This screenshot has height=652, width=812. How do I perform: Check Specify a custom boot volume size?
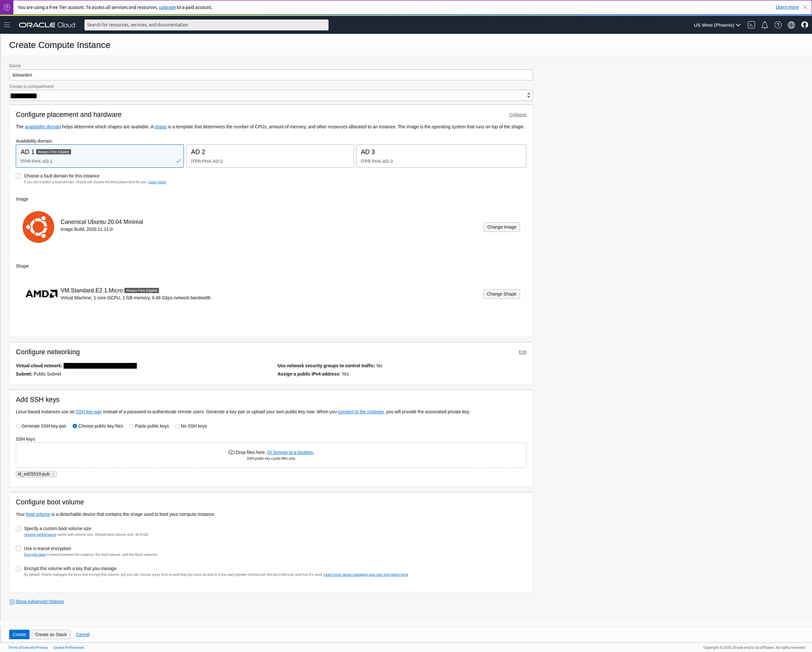tap(18, 528)
